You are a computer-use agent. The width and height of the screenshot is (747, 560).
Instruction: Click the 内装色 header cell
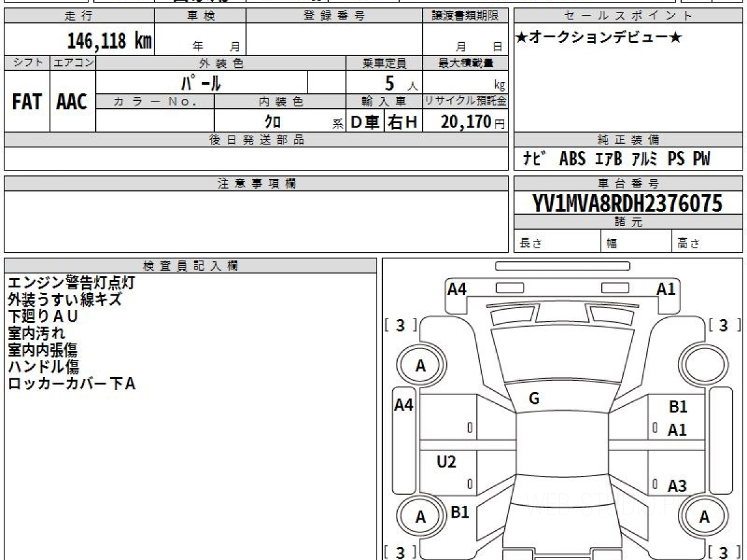280,101
